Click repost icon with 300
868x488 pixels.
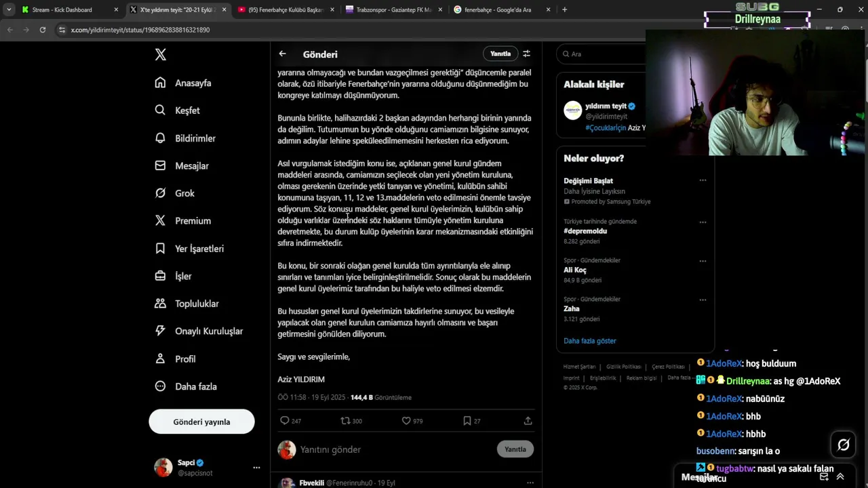coord(345,421)
